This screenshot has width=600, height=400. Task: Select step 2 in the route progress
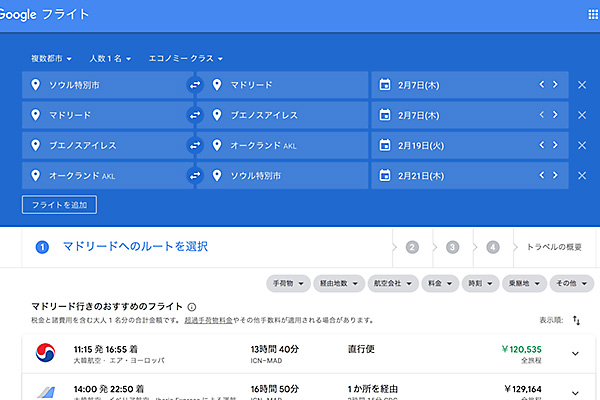tap(412, 247)
